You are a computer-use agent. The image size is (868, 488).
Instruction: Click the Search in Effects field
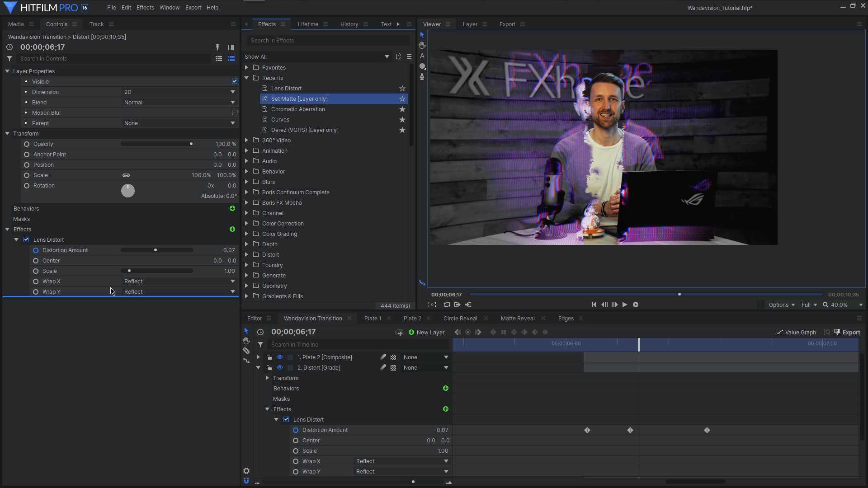[x=328, y=41]
